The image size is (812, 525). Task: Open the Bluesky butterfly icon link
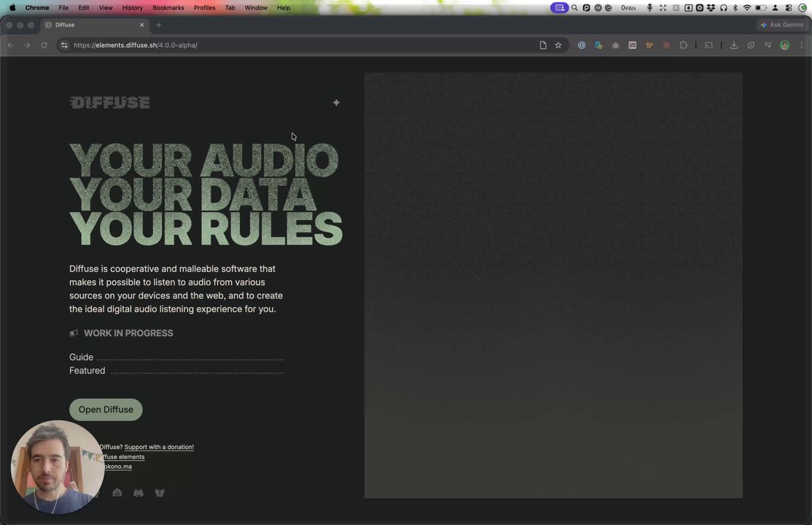[x=160, y=493]
